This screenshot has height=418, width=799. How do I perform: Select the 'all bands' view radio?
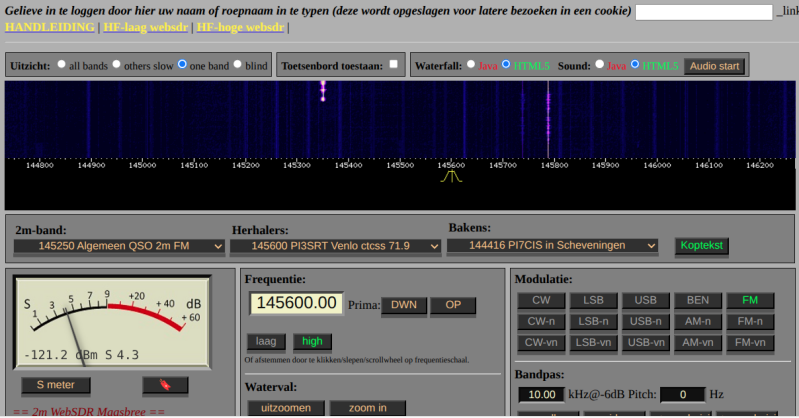[61, 66]
